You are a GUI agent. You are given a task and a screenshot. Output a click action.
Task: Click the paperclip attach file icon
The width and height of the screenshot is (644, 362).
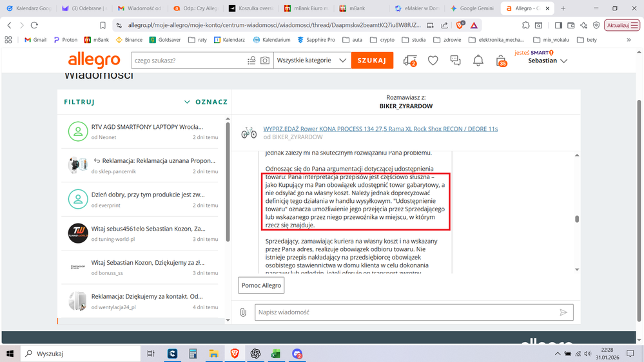point(243,312)
